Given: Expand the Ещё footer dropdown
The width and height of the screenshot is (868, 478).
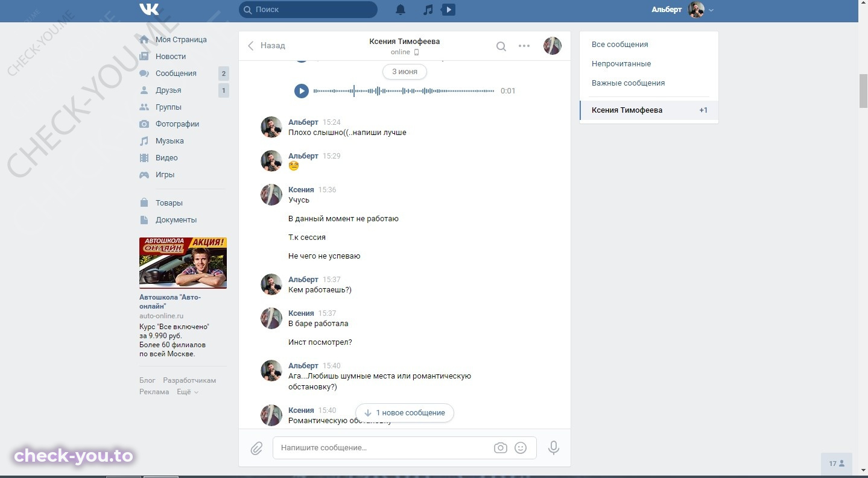Looking at the screenshot, I should (x=187, y=392).
